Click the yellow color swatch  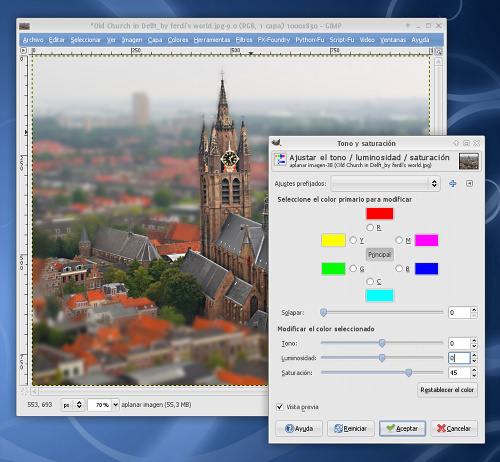333,240
